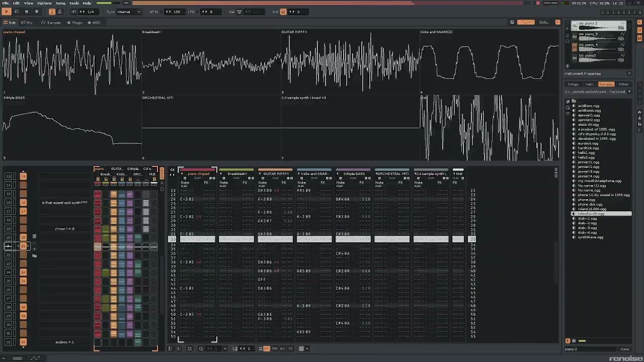
Task: Toggle the metronome button
Action: pos(59,12)
